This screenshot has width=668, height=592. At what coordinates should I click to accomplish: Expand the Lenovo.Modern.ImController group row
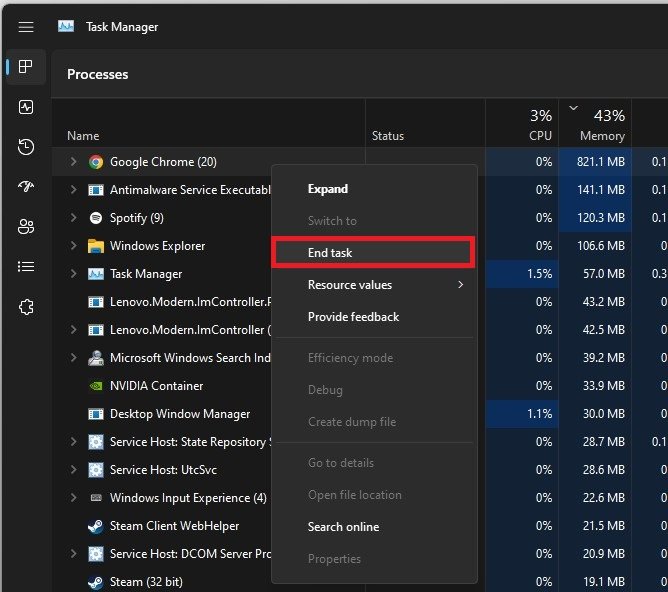[73, 330]
